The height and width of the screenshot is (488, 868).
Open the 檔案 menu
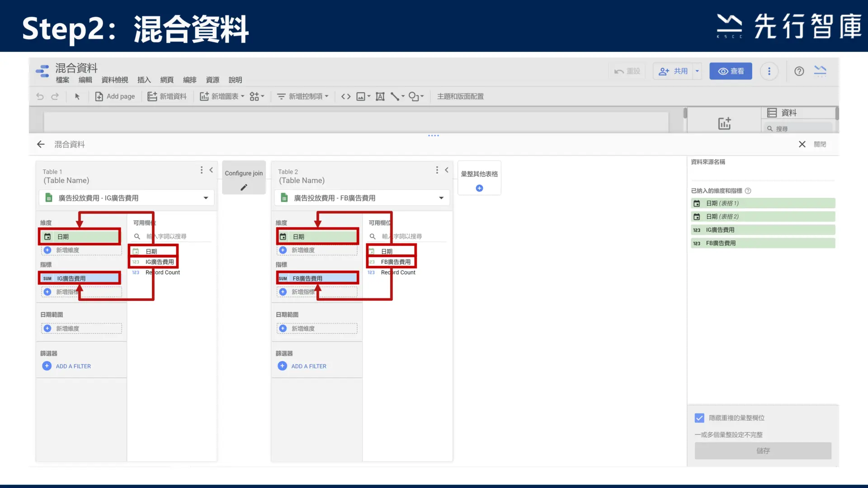pyautogui.click(x=62, y=80)
